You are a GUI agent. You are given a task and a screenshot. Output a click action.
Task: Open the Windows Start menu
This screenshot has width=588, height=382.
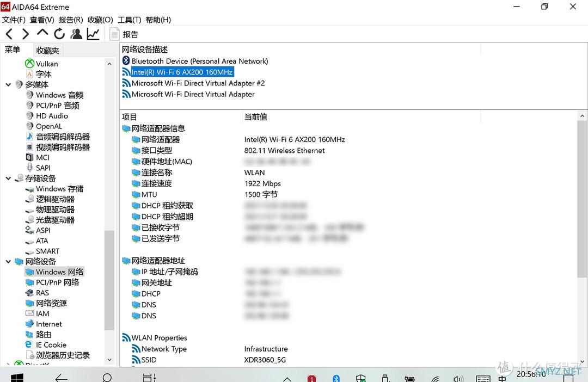point(17,378)
